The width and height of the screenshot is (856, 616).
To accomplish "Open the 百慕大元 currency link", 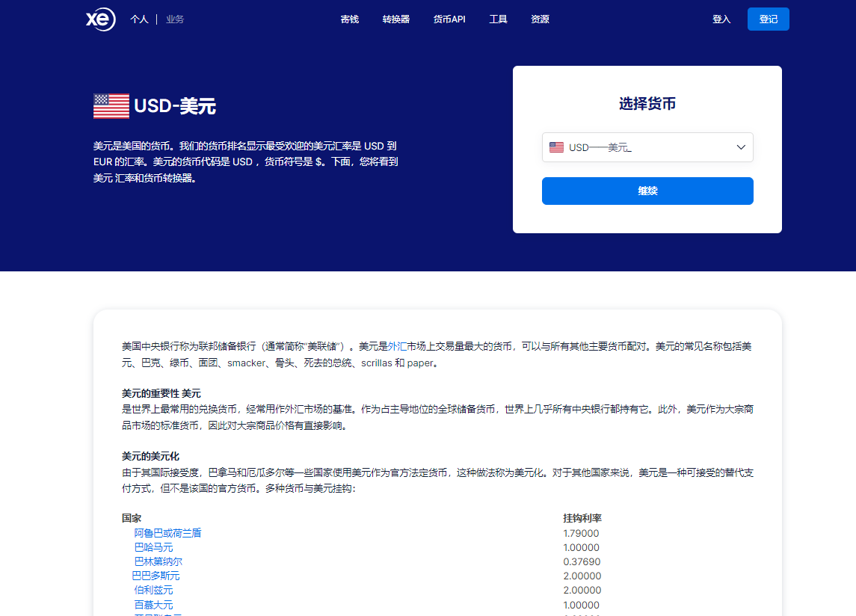I will tap(153, 605).
